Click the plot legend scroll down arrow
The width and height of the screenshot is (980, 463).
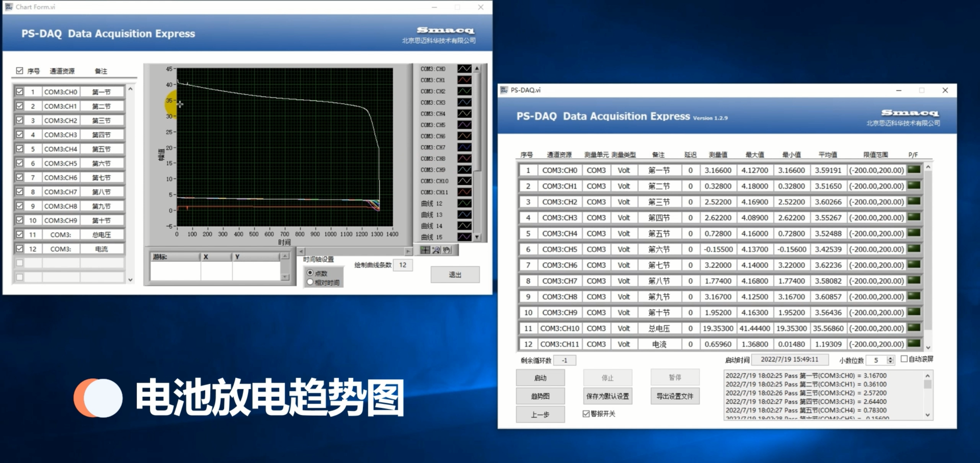point(477,237)
